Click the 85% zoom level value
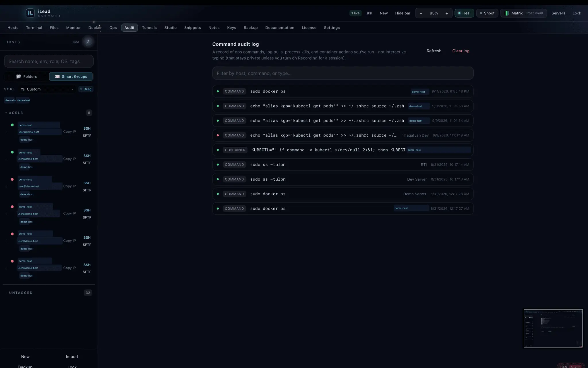This screenshot has width=588, height=368. coord(434,13)
